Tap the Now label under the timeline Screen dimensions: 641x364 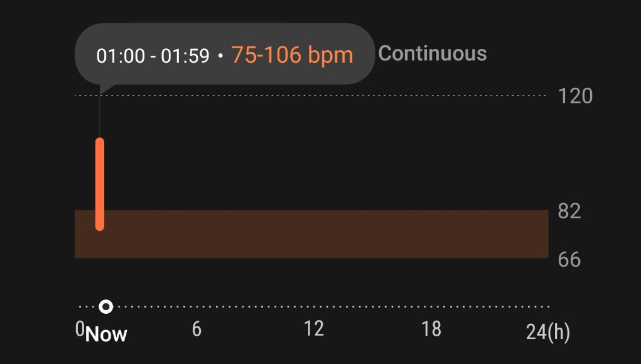coord(107,334)
